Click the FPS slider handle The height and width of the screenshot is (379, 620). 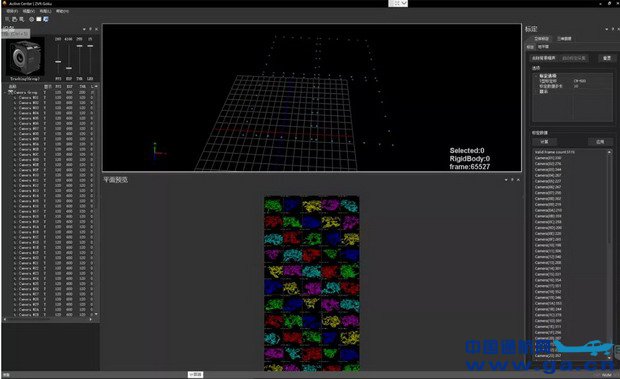58,62
